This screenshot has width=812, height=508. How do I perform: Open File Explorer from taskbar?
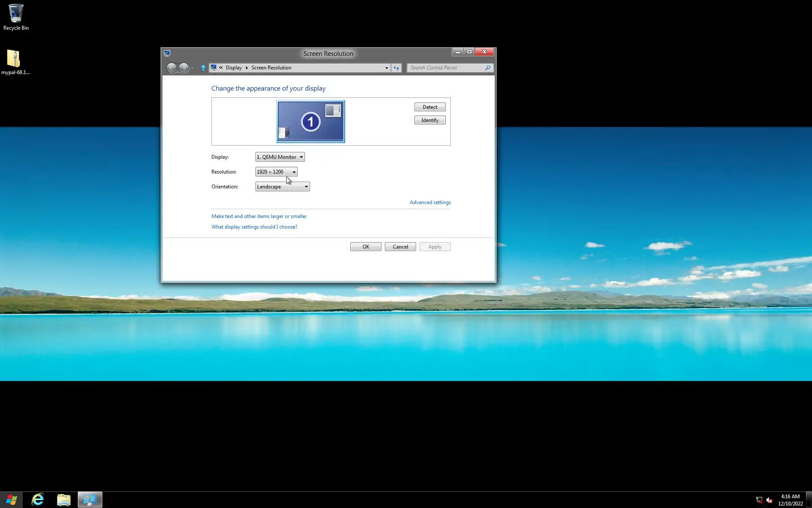pos(64,500)
